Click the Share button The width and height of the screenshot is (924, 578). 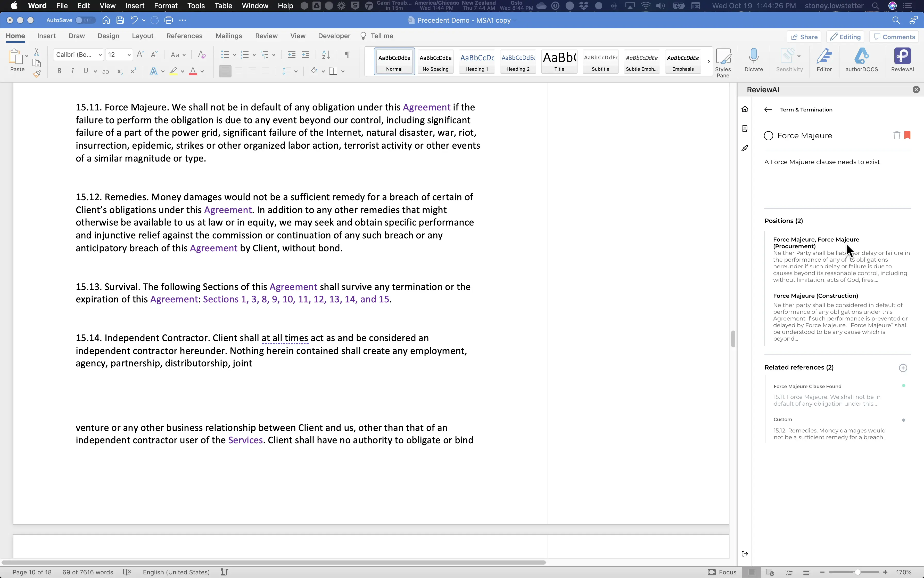tap(804, 37)
